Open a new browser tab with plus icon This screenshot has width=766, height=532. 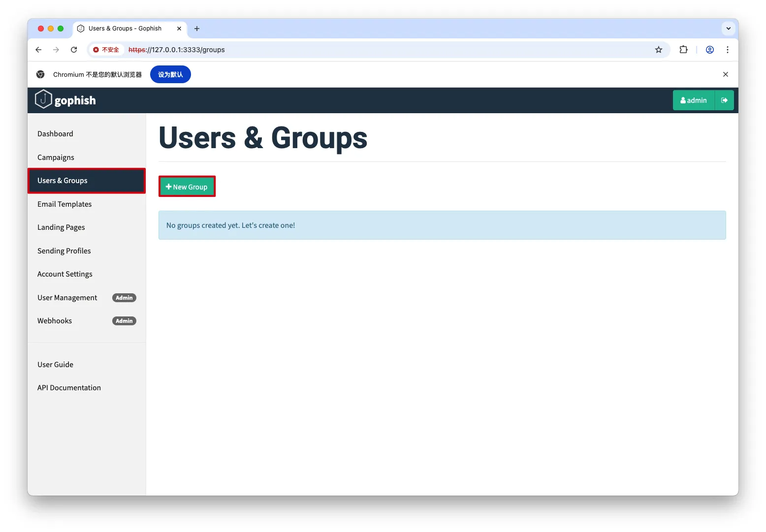tap(197, 29)
